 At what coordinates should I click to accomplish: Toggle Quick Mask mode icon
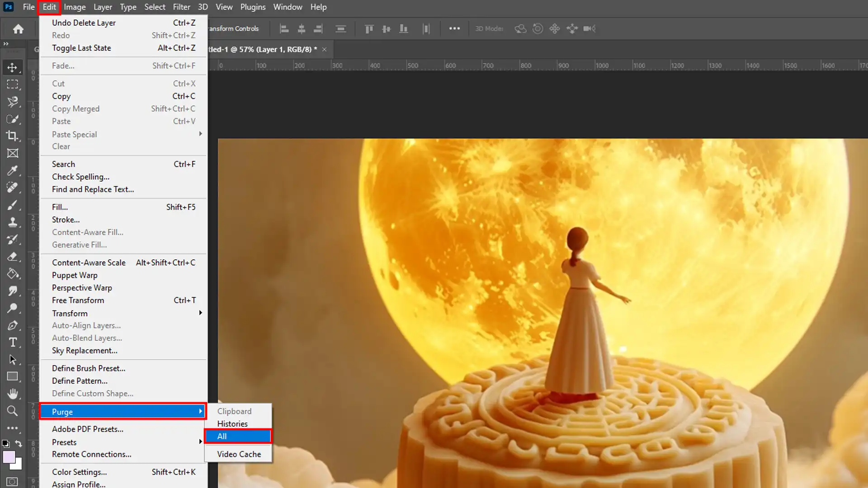(x=12, y=482)
